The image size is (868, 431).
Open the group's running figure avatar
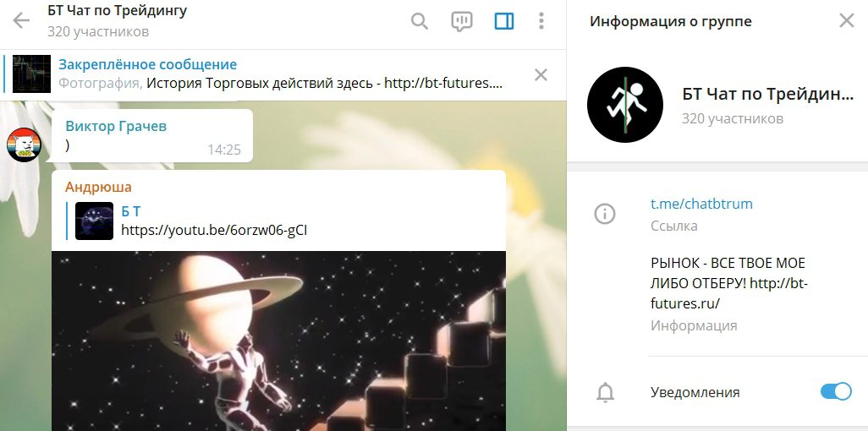[x=625, y=105]
